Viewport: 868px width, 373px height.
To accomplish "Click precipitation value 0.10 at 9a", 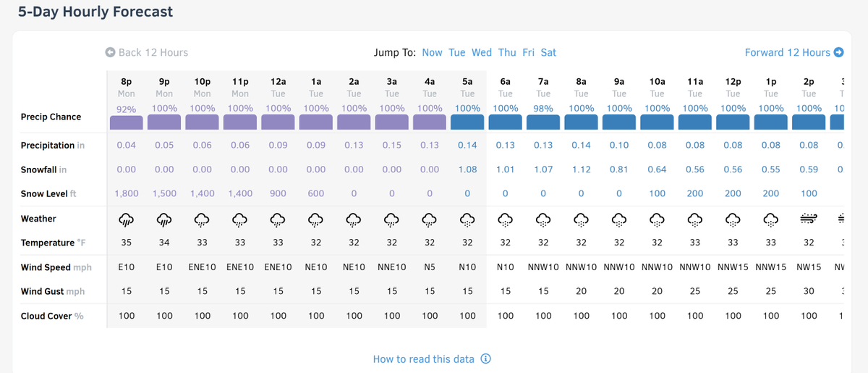I will [619, 145].
